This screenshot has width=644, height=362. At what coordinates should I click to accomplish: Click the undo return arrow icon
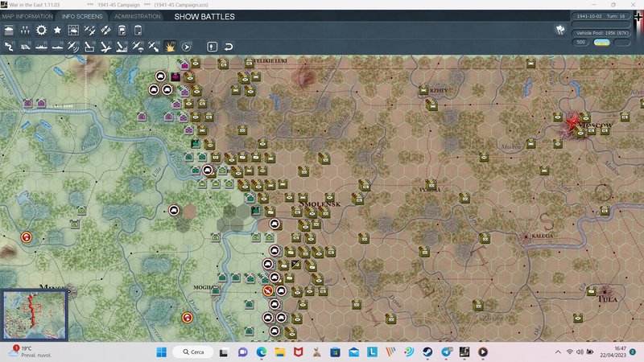[x=229, y=47]
